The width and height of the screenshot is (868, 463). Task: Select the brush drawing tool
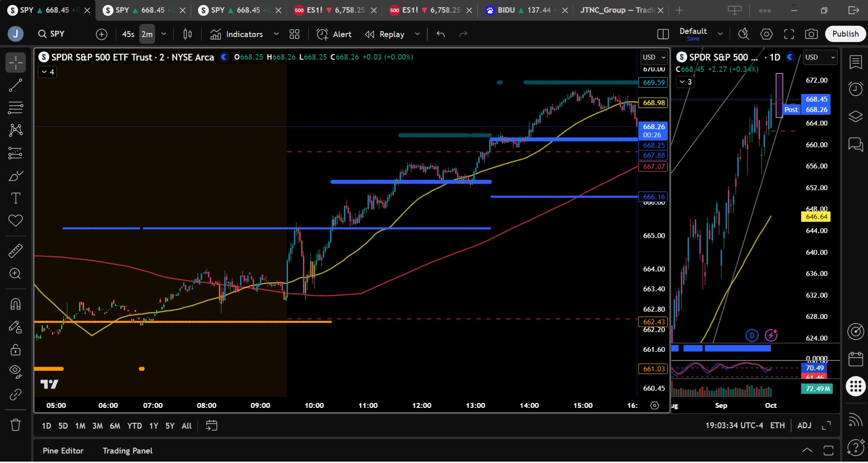(15, 176)
